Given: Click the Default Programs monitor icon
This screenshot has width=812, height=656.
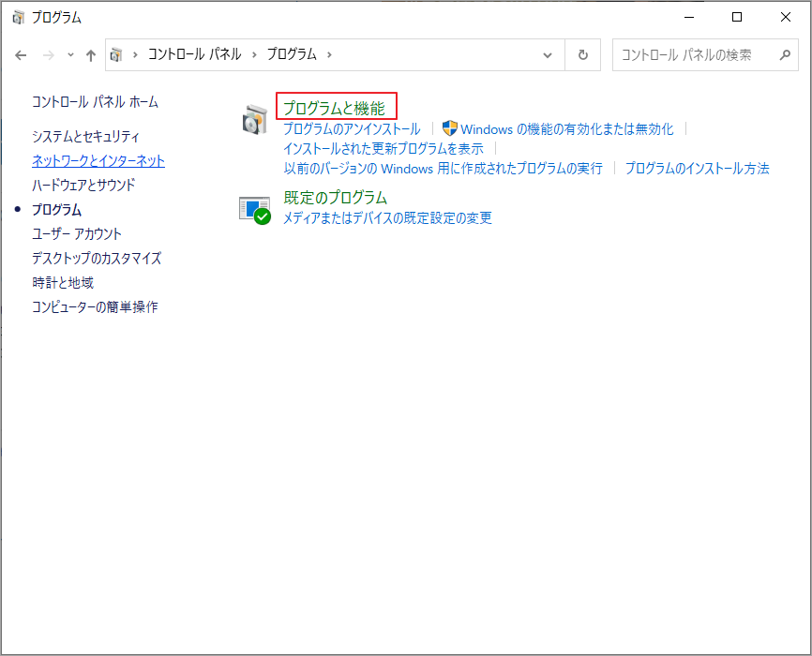Looking at the screenshot, I should [x=255, y=210].
